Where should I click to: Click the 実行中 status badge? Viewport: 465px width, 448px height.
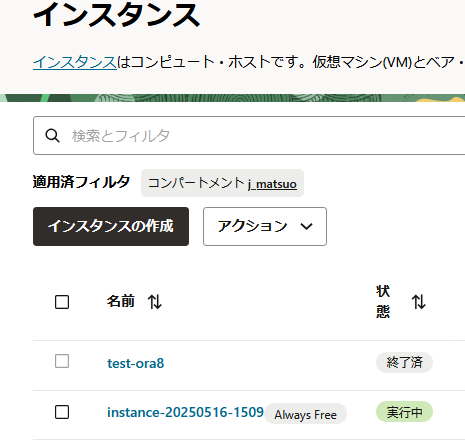[404, 412]
